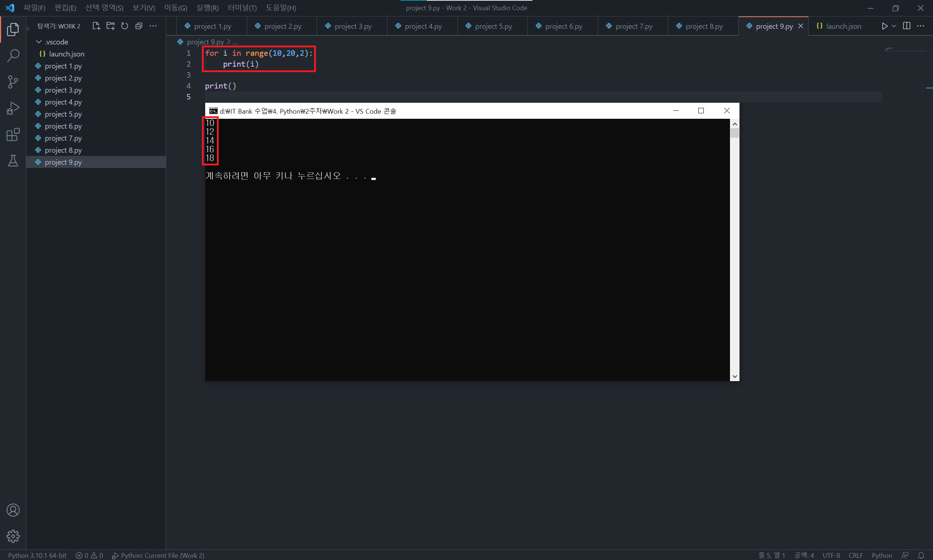Open the Search view in activity bar
This screenshot has width=933, height=560.
[13, 55]
